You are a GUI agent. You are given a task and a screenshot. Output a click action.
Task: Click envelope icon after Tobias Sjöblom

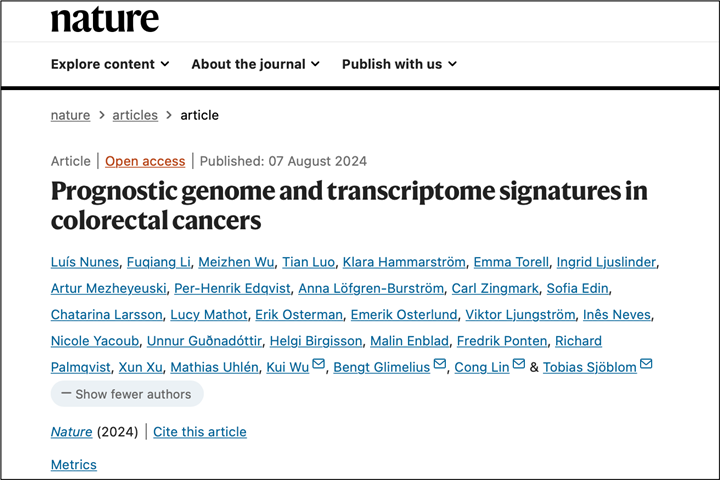coord(646,364)
